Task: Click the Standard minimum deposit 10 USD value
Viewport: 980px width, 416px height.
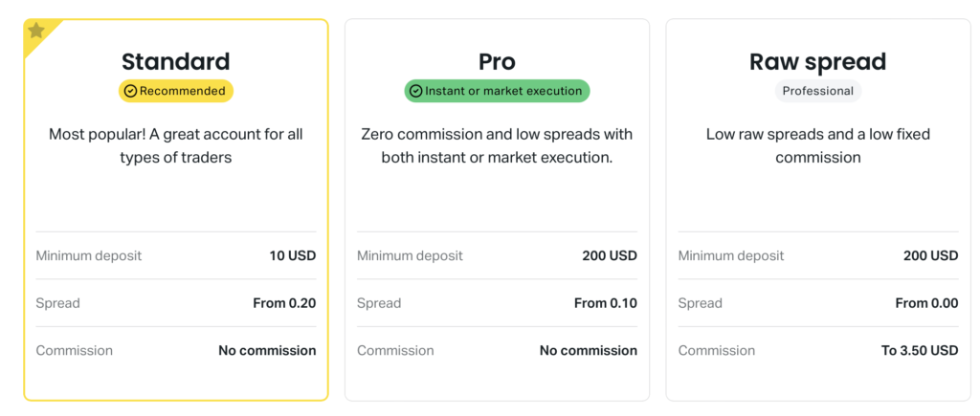Action: click(x=293, y=255)
